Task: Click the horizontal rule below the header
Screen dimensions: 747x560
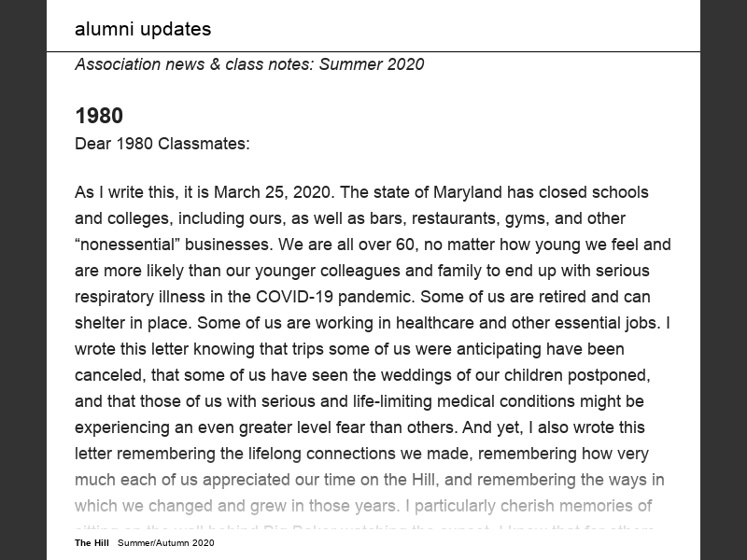Action: (373, 51)
